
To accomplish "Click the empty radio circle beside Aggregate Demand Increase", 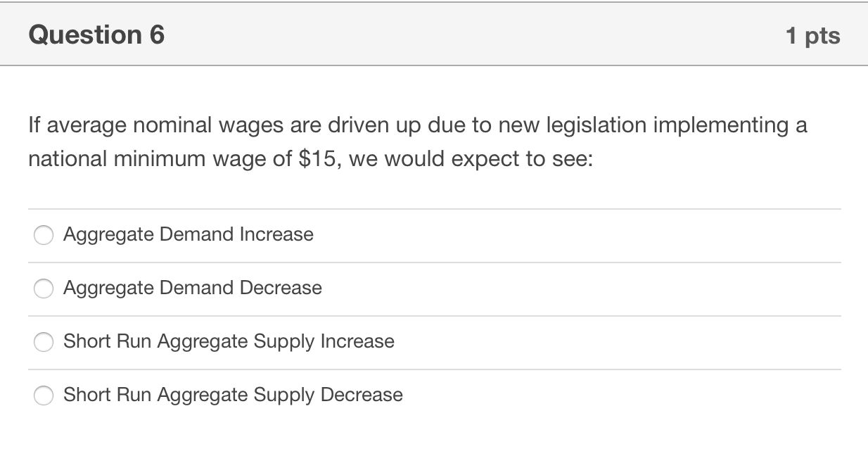I will click(44, 235).
